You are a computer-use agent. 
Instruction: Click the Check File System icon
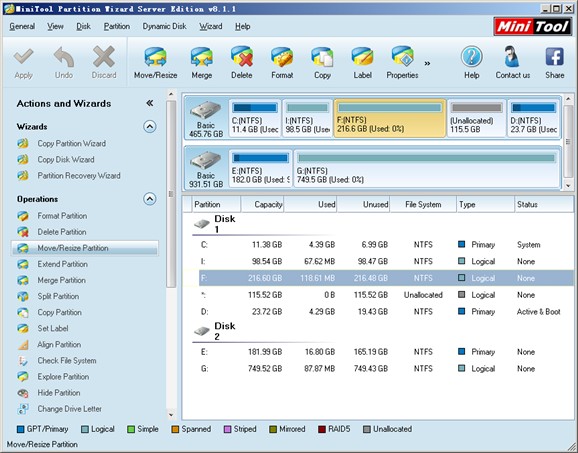(x=23, y=361)
